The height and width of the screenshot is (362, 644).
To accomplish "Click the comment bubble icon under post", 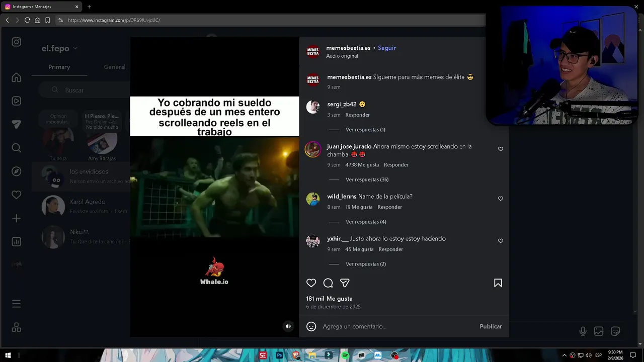I will (x=328, y=283).
